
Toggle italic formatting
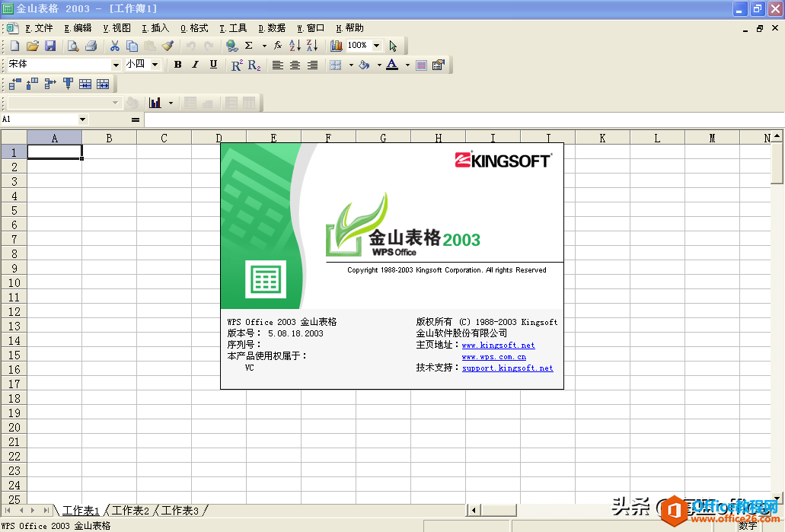[196, 65]
